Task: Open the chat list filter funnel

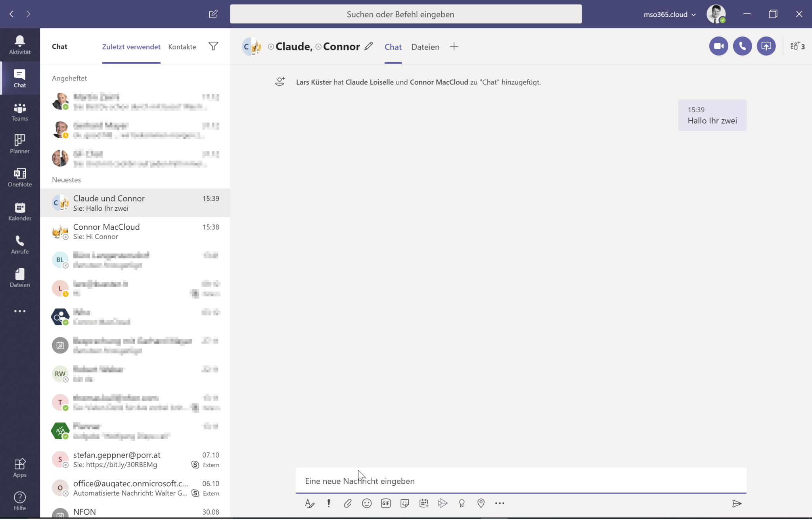Action: point(213,46)
